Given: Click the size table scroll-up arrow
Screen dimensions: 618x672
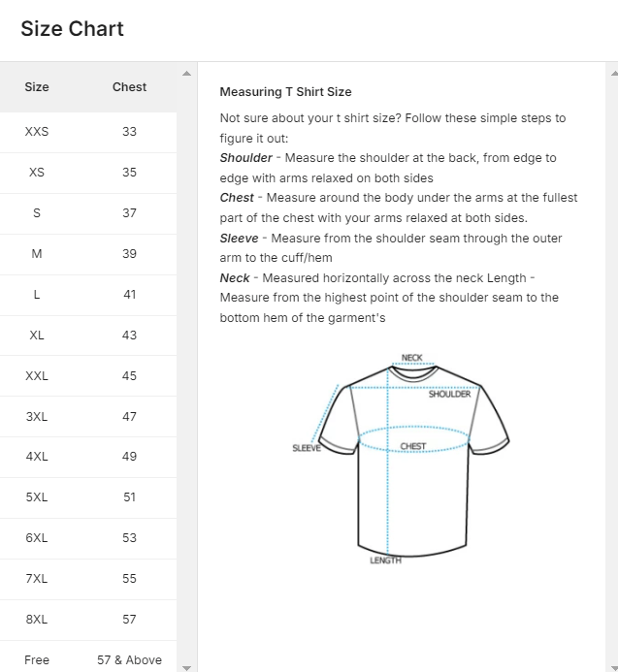Looking at the screenshot, I should pyautogui.click(x=186, y=74).
